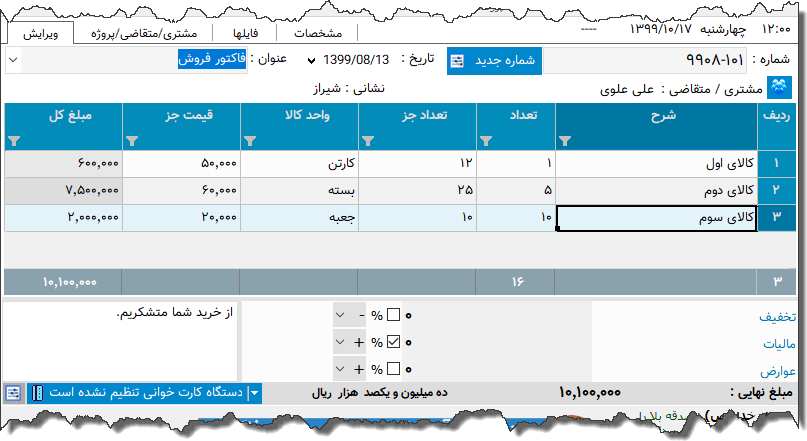
Task: Open the date picker dropdown arrow
Action: 311,61
